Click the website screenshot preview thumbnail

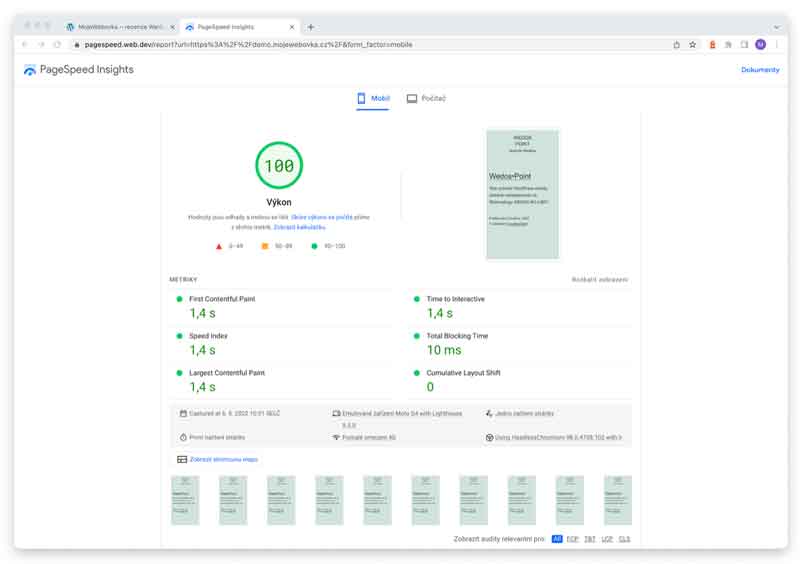coord(523,194)
